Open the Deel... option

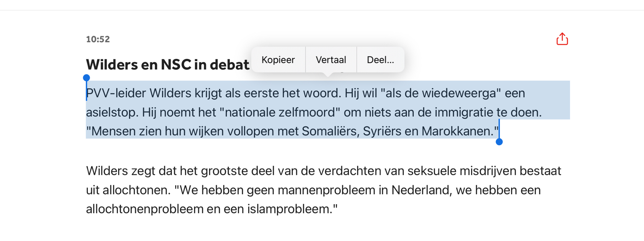pyautogui.click(x=380, y=60)
